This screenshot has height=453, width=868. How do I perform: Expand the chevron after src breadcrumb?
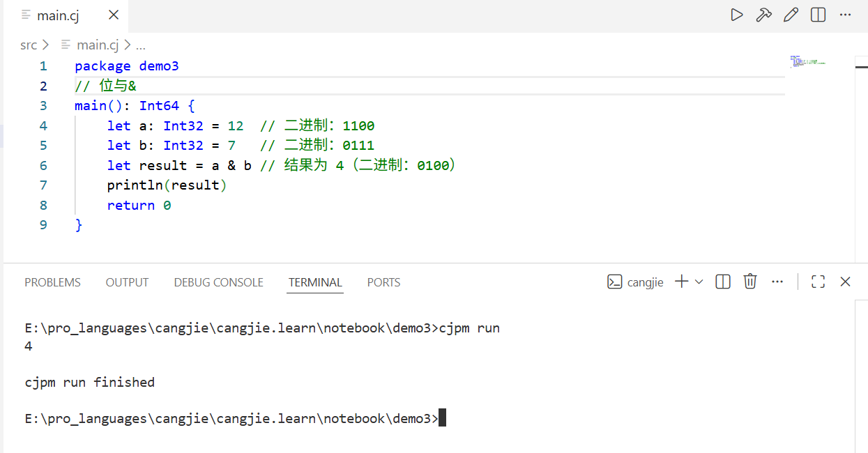(46, 45)
